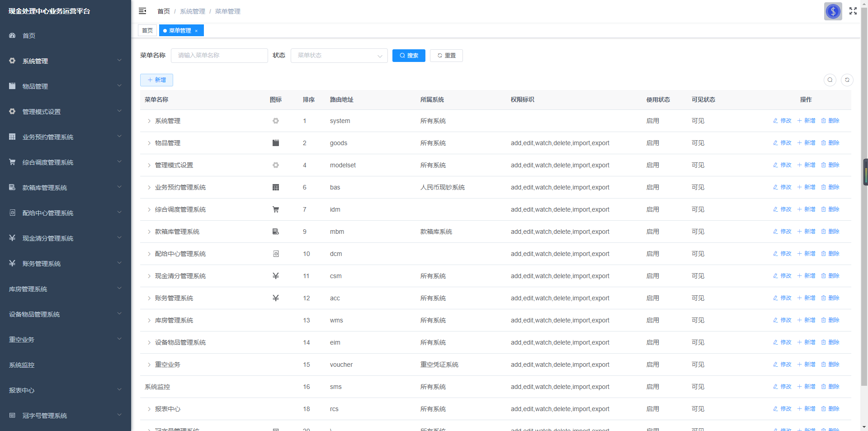Select the 菜单管理 tab
This screenshot has height=431, width=868.
click(x=181, y=30)
